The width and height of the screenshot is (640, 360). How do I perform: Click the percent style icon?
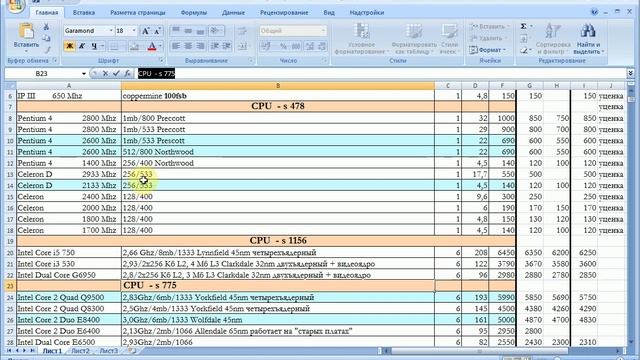283,47
